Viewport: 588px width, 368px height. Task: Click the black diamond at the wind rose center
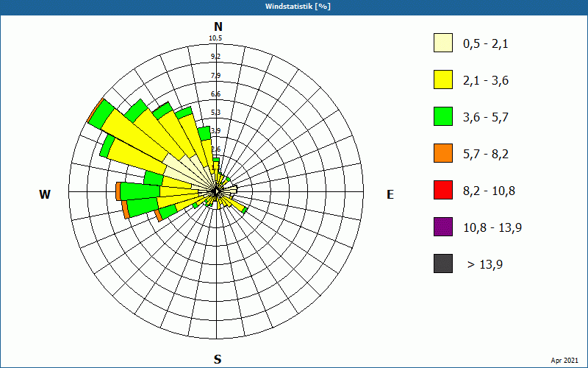click(216, 191)
